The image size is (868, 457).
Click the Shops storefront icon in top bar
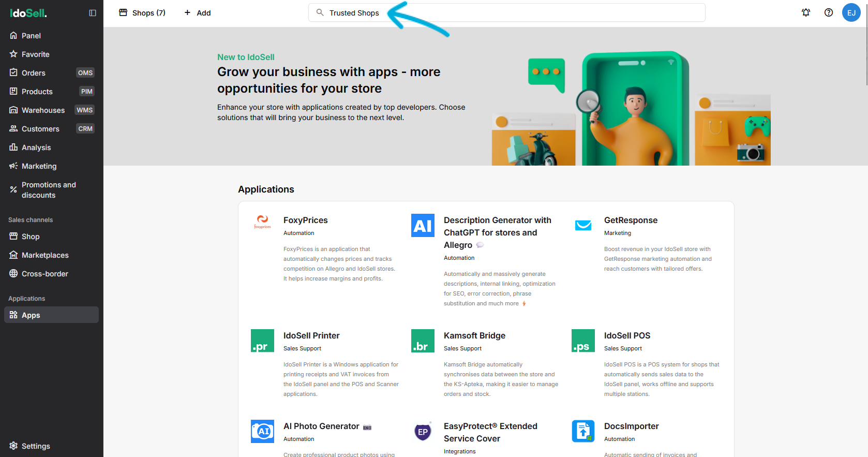(x=123, y=12)
